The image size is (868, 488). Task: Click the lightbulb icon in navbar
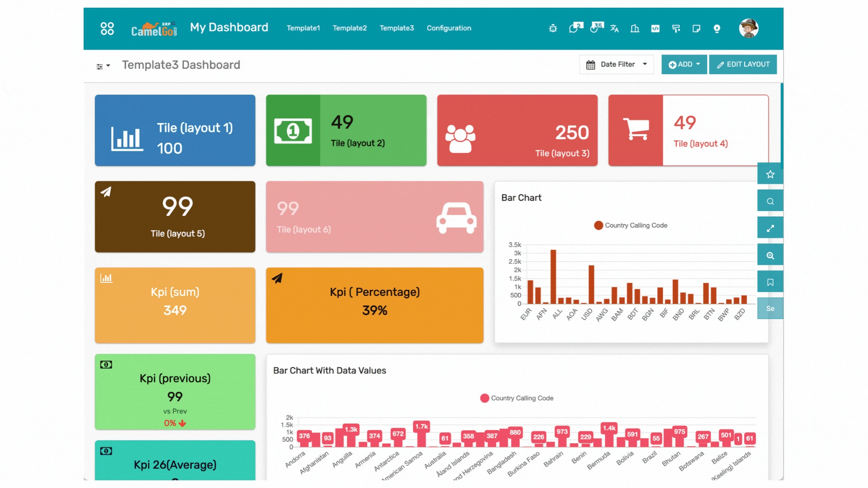(x=717, y=28)
